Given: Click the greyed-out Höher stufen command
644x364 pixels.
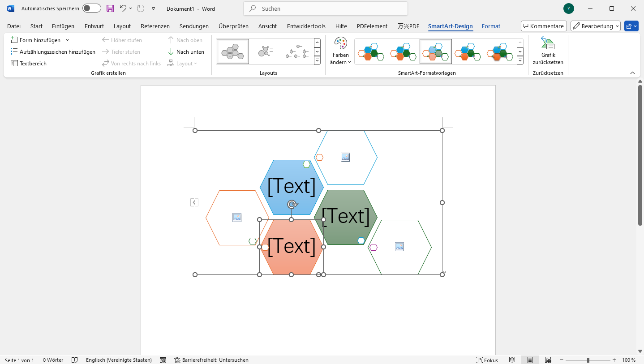Looking at the screenshot, I should click(122, 40).
